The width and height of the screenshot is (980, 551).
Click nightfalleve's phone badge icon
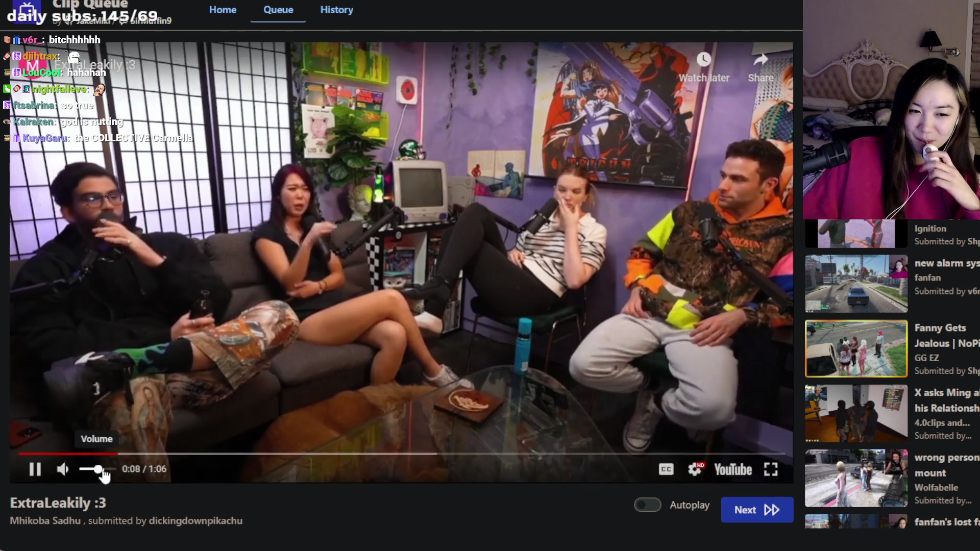point(7,89)
